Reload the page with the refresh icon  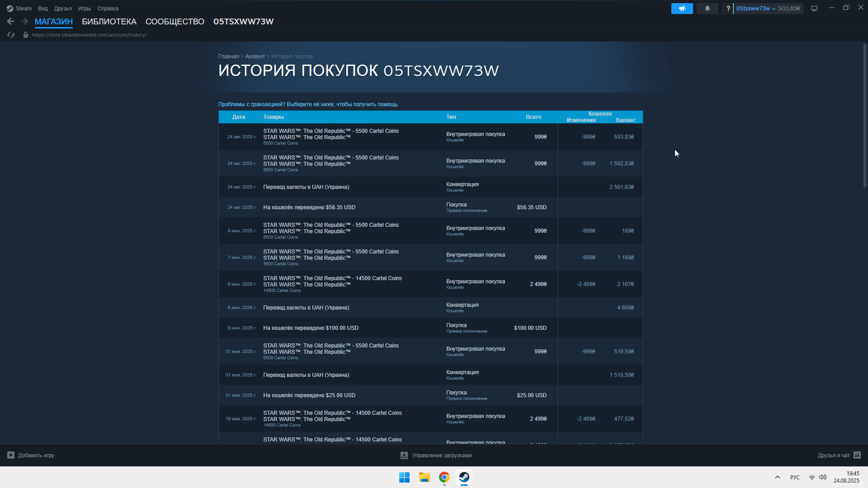11,35
